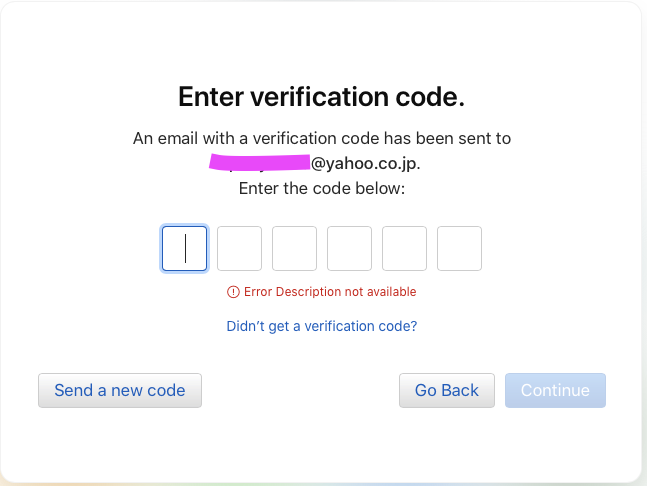Viewport: 647px width, 486px height.
Task: Click the fifth code digit box
Action: tap(404, 248)
